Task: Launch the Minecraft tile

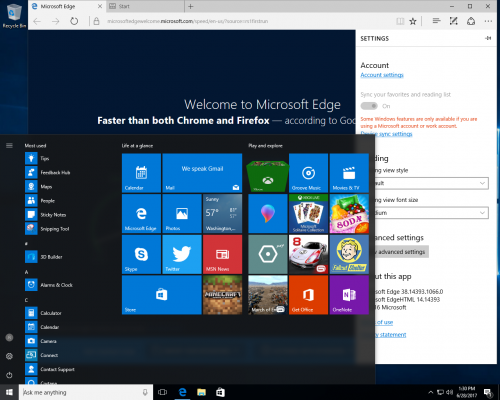Action: 222,295
